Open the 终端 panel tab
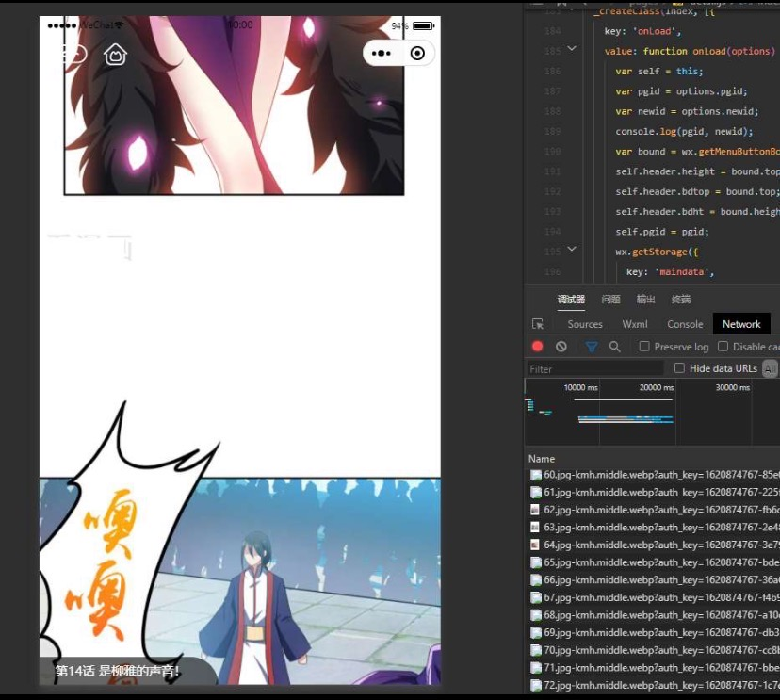Viewport: 780px width, 700px height. [681, 299]
